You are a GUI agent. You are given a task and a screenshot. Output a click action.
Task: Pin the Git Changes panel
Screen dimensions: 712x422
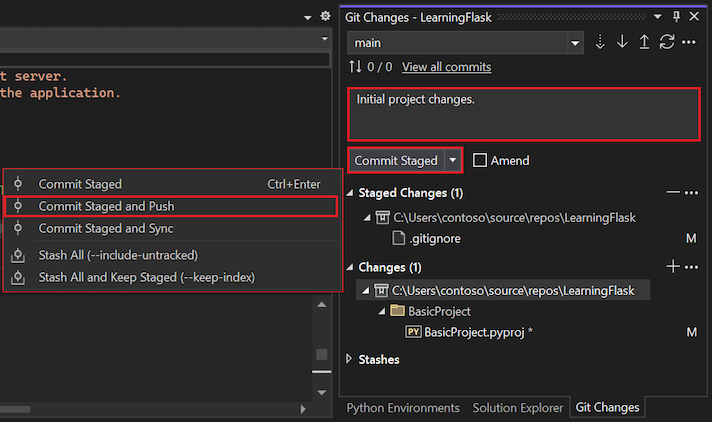coord(676,16)
